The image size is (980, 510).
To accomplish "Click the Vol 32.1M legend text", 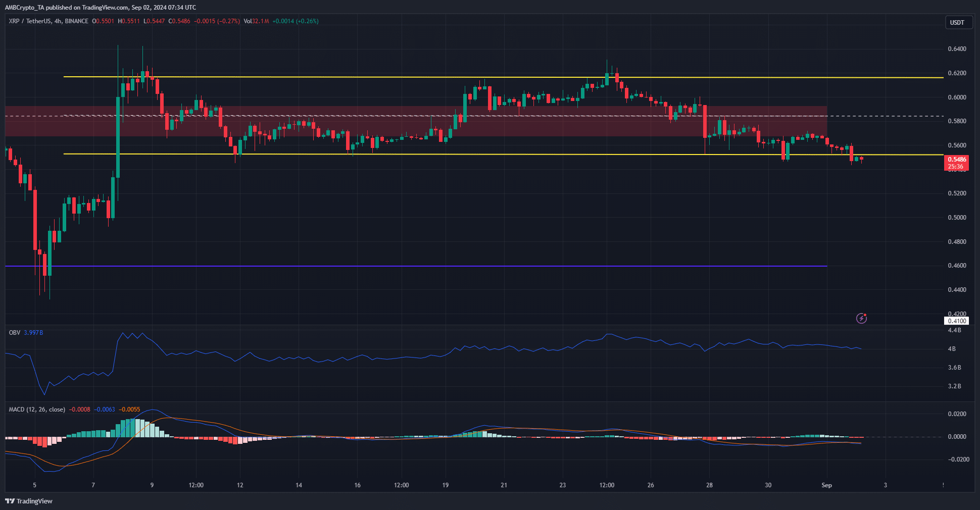I will coord(256,21).
